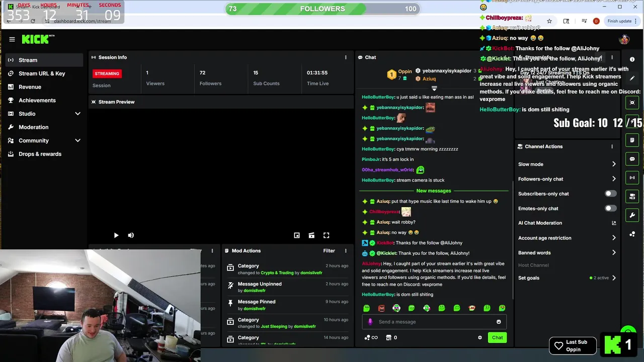Click the wrench tools icon in right rail

point(632,215)
